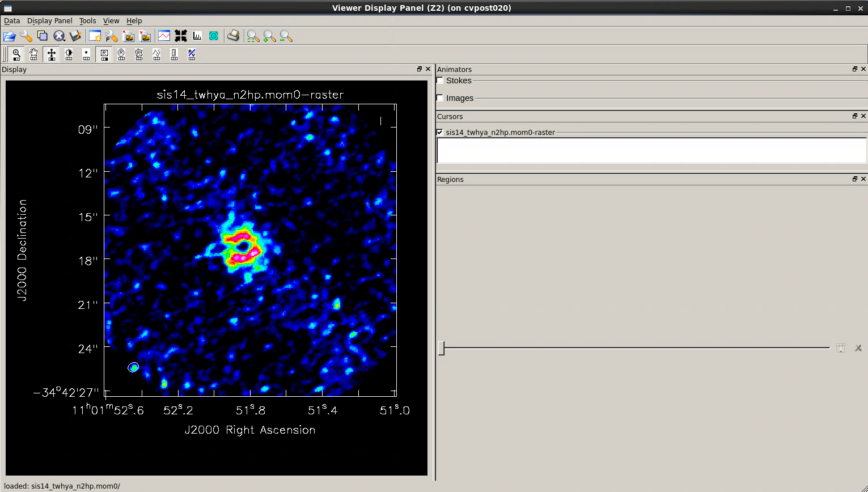Close the Animators panel

tap(863, 69)
